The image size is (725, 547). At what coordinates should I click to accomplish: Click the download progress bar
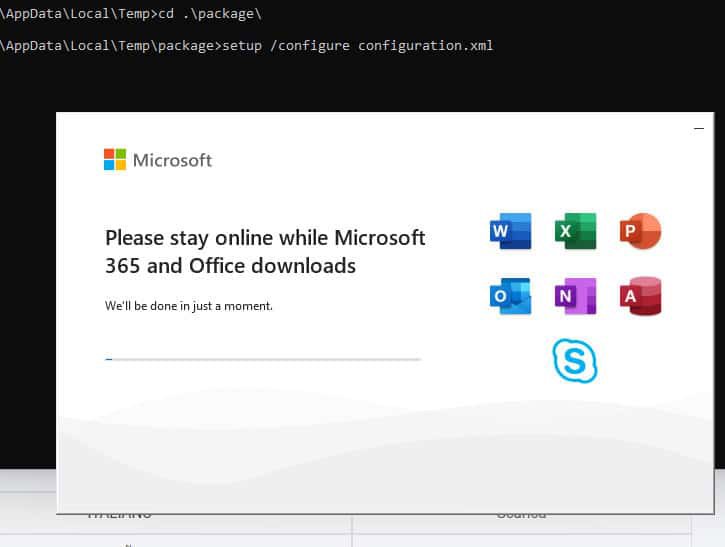262,358
